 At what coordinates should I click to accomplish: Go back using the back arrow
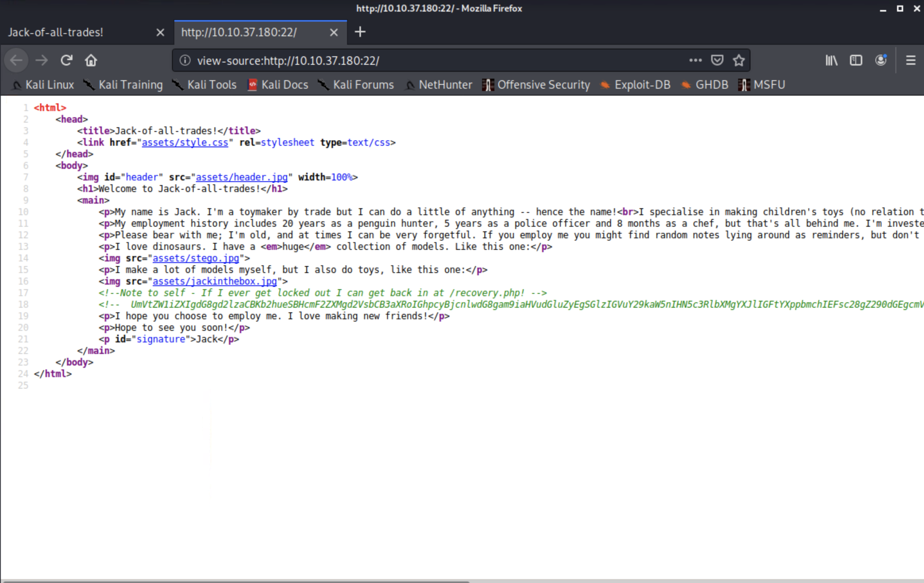(16, 61)
